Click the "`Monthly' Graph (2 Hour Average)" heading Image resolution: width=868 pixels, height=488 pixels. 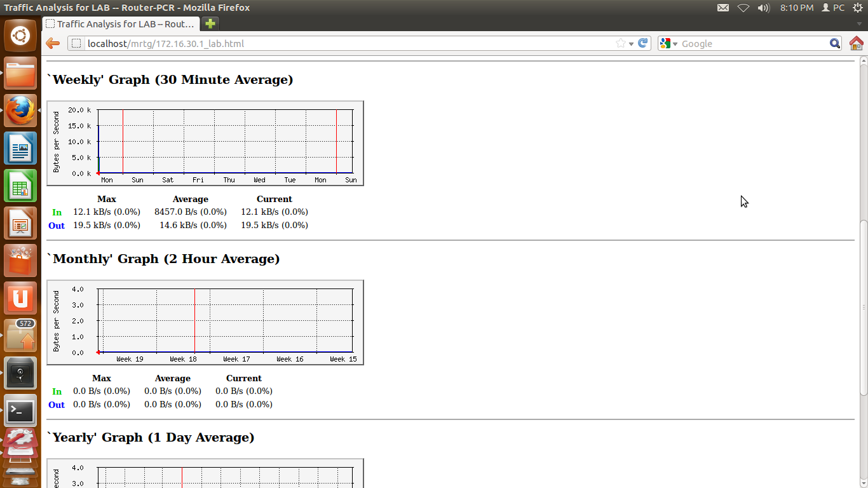[163, 259]
